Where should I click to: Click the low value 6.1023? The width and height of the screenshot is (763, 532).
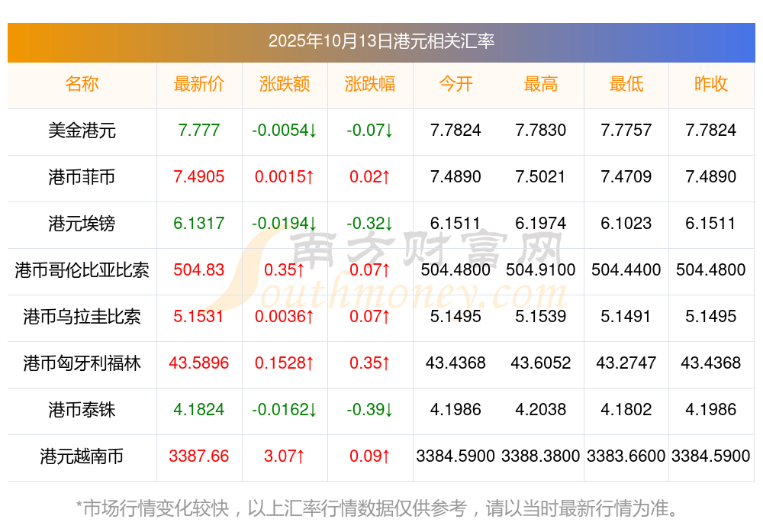point(626,224)
